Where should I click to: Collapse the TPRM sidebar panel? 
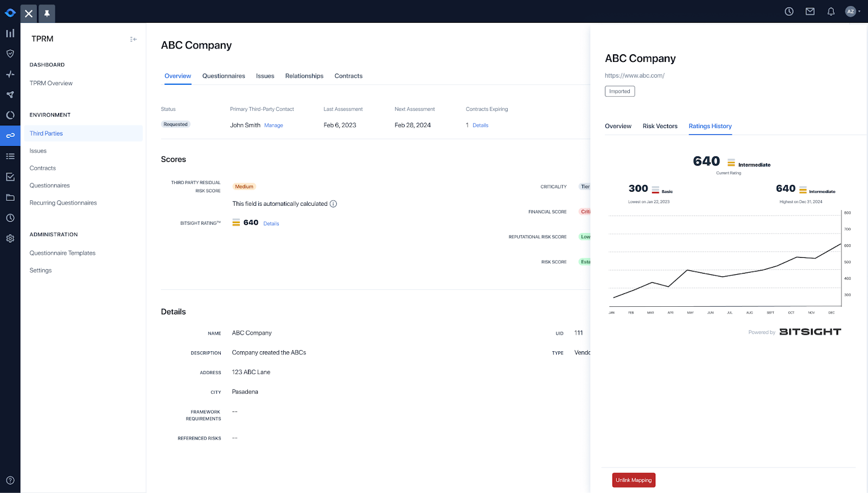click(133, 39)
